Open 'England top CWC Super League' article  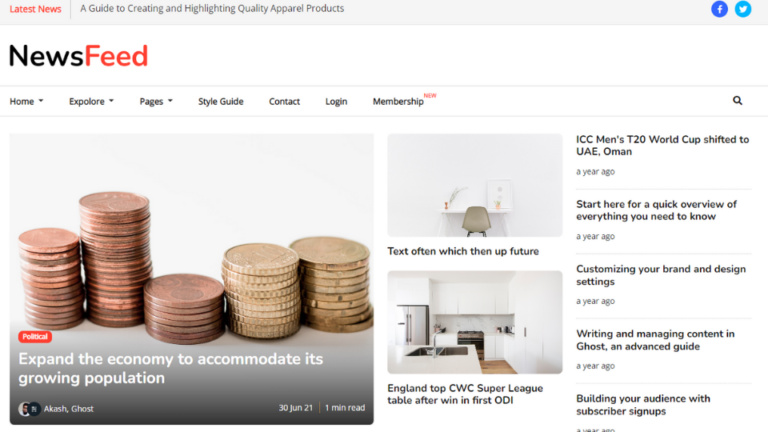click(465, 394)
